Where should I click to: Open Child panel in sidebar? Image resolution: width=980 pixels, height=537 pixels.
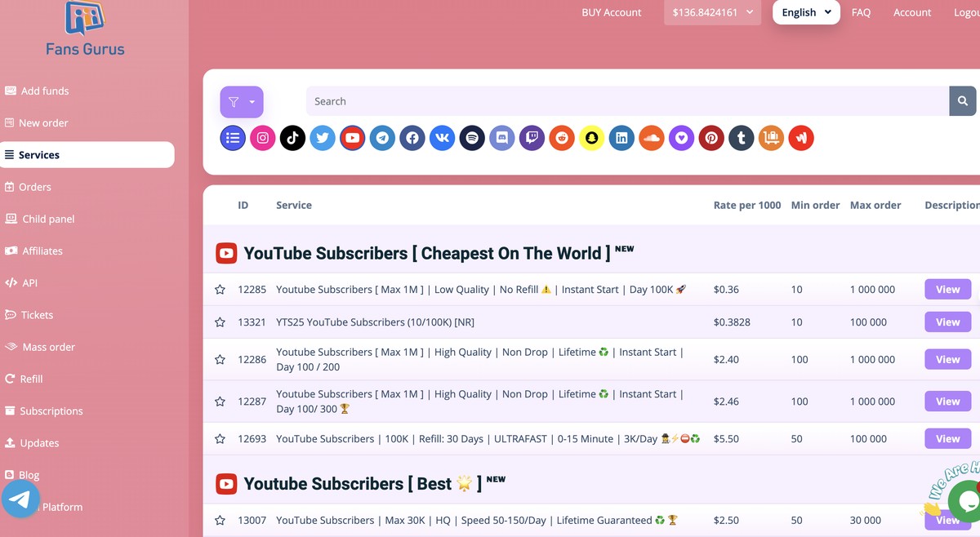(39, 219)
